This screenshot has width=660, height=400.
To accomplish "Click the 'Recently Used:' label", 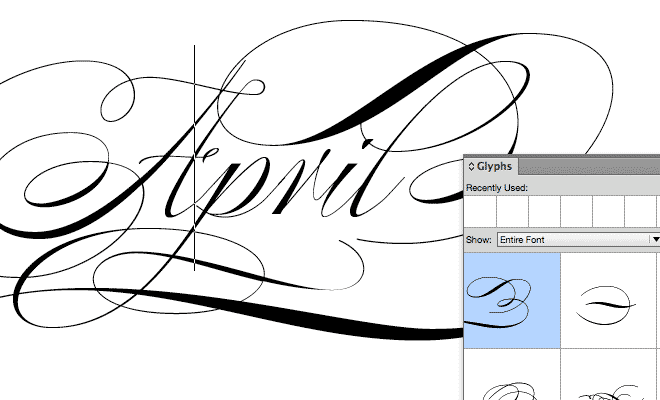I will (x=497, y=188).
